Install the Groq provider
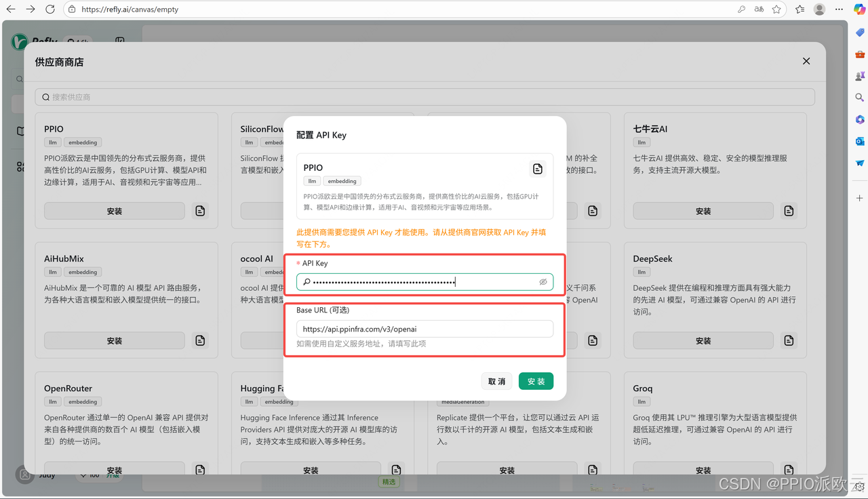 click(x=703, y=470)
